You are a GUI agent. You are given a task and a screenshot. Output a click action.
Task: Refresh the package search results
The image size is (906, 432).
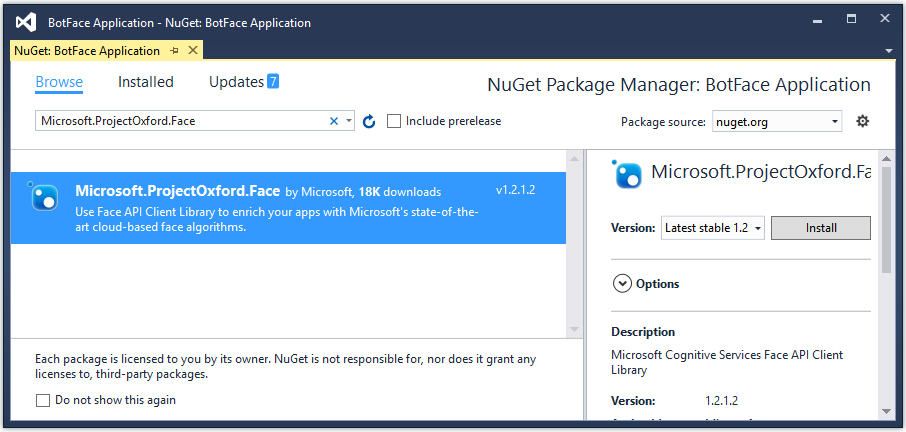tap(369, 121)
